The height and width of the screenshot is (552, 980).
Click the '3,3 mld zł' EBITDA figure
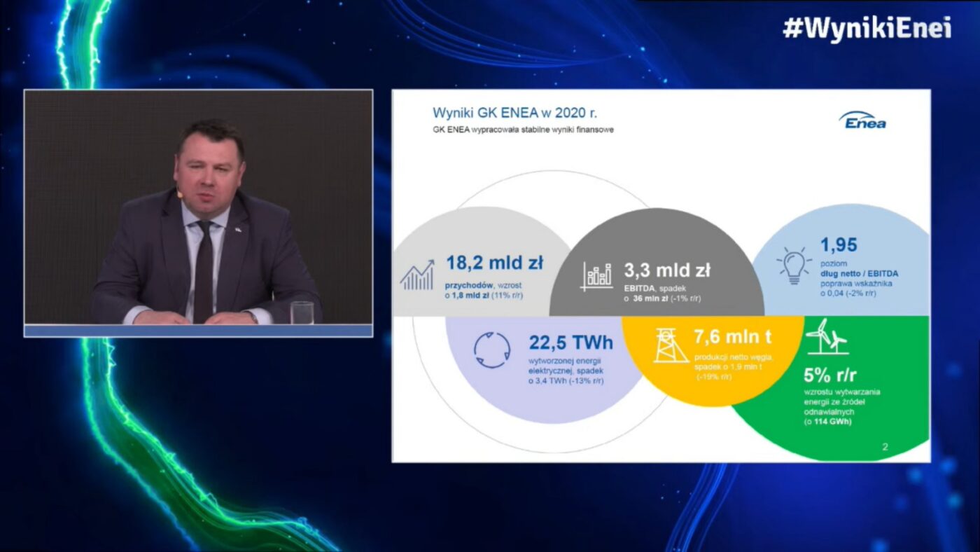667,270
